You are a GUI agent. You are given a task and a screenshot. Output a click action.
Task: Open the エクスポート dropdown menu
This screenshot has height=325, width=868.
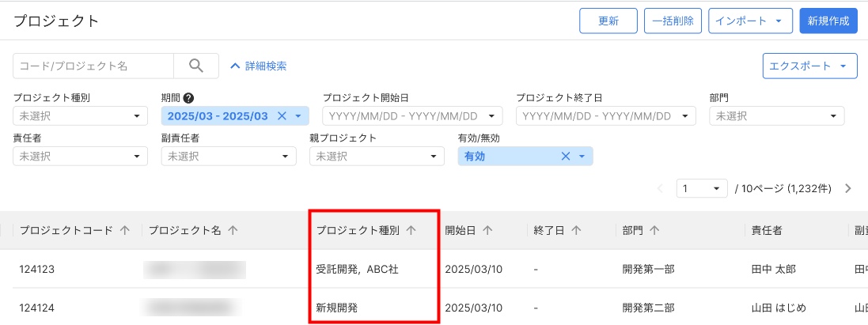pyautogui.click(x=809, y=66)
